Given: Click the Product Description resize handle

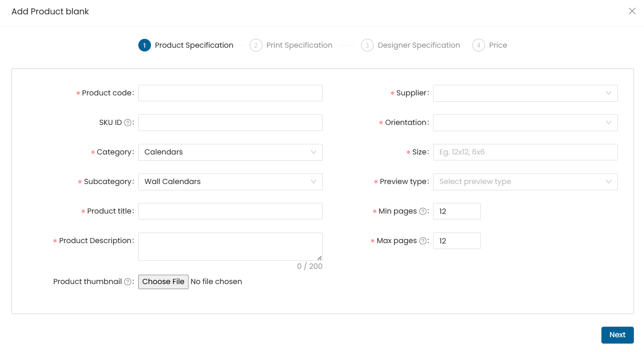Looking at the screenshot, I should (x=319, y=258).
